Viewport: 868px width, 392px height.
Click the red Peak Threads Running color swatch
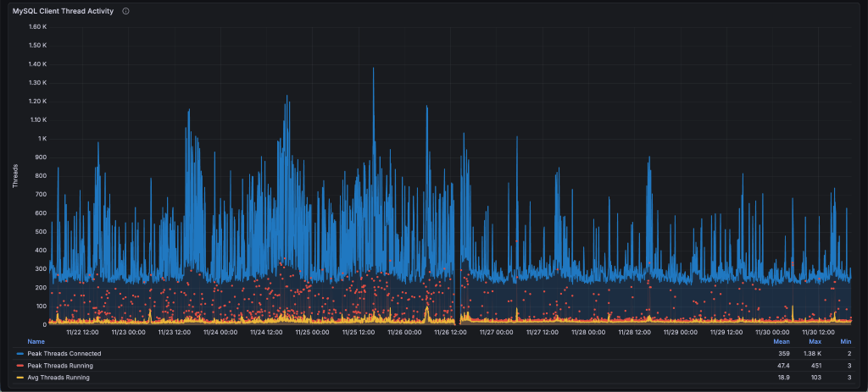(x=20, y=365)
